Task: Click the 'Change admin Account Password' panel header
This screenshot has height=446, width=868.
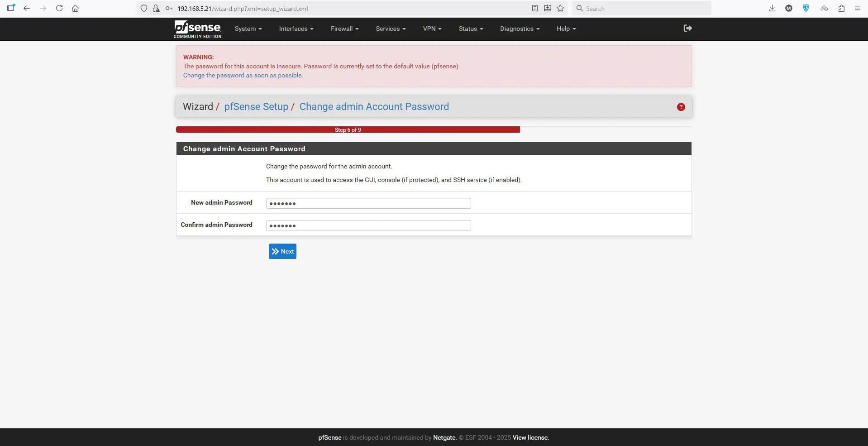Action: pyautogui.click(x=434, y=149)
